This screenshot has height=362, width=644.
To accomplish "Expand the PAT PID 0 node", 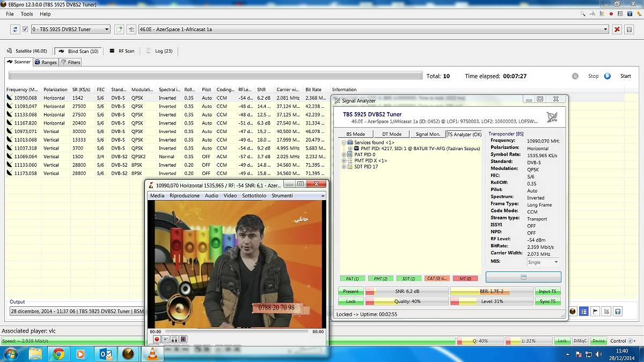I will (343, 154).
